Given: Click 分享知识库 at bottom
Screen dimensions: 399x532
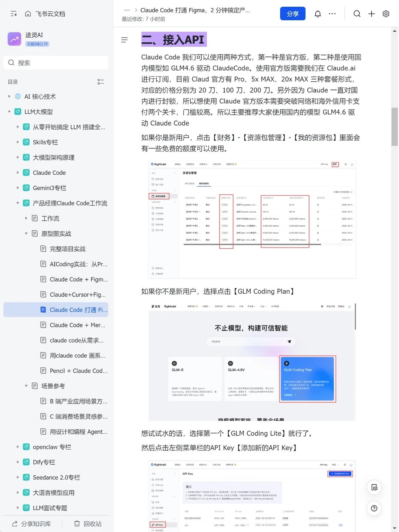Looking at the screenshot, I should 31,524.
